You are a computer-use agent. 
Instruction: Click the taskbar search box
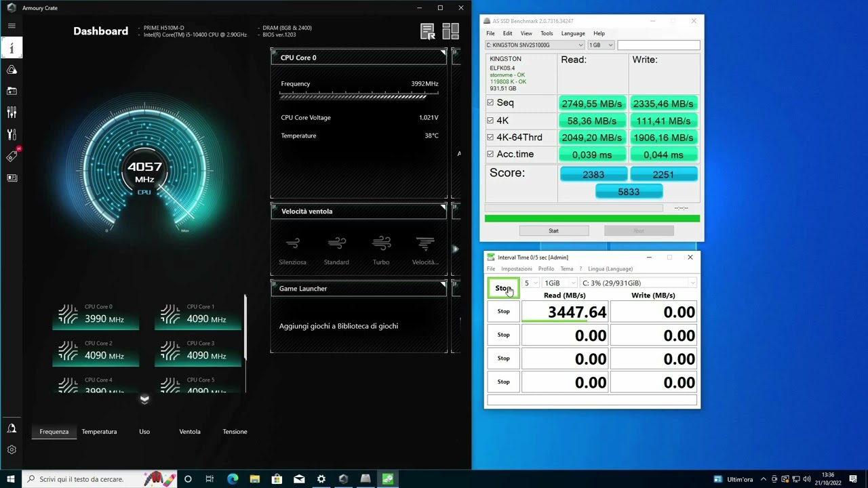pyautogui.click(x=100, y=479)
